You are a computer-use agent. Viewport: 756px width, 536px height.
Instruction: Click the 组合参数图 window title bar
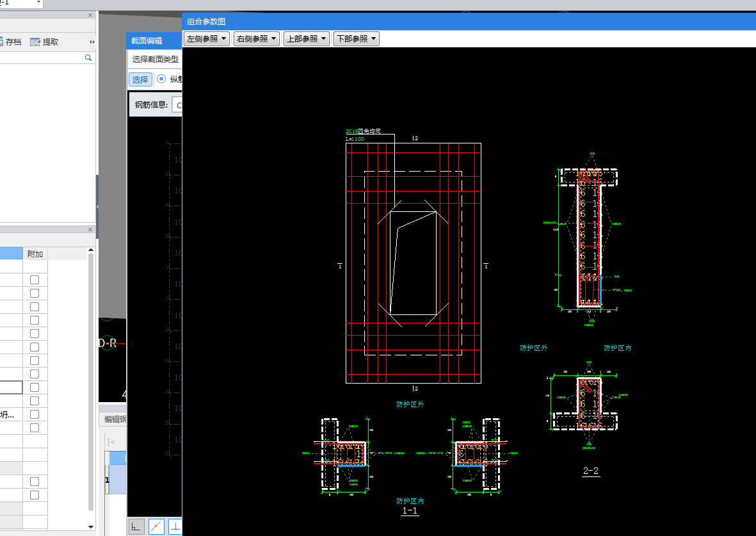point(469,22)
